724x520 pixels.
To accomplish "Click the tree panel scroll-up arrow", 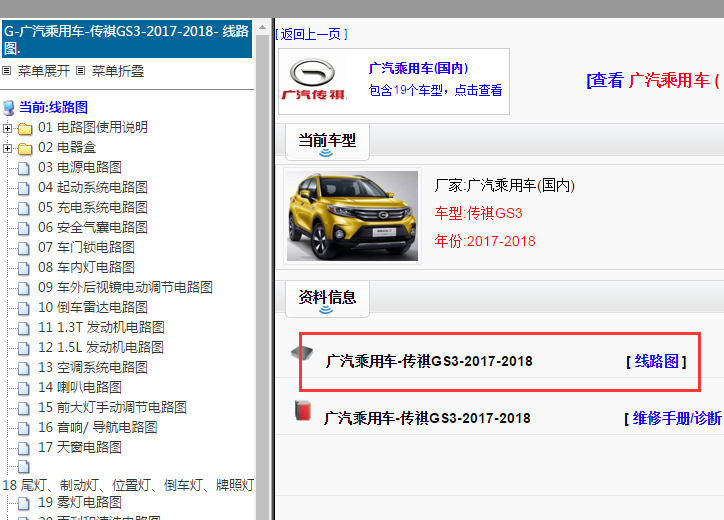I will [263, 27].
